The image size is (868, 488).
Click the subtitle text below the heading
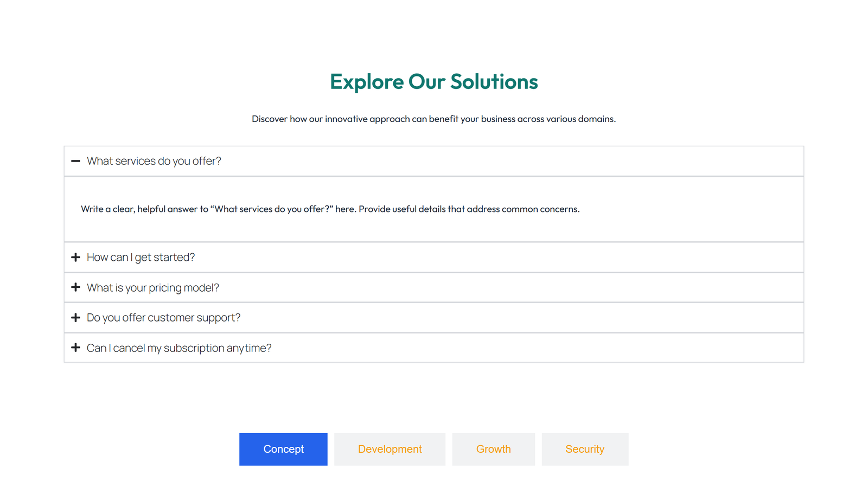[x=433, y=119]
